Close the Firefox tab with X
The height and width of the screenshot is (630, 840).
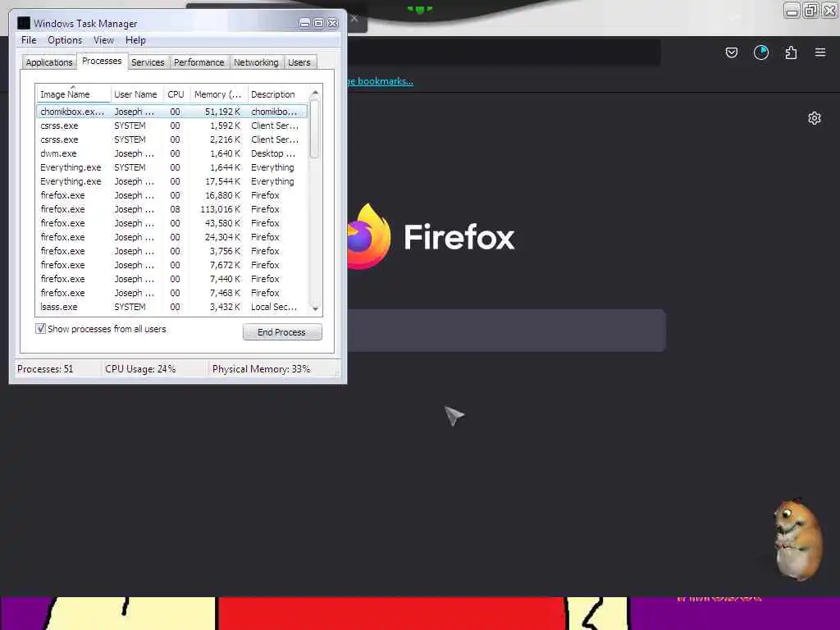pyautogui.click(x=354, y=19)
